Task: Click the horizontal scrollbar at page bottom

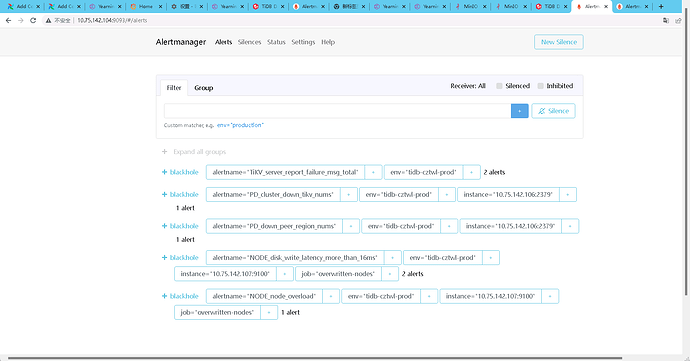Action: coord(315,358)
